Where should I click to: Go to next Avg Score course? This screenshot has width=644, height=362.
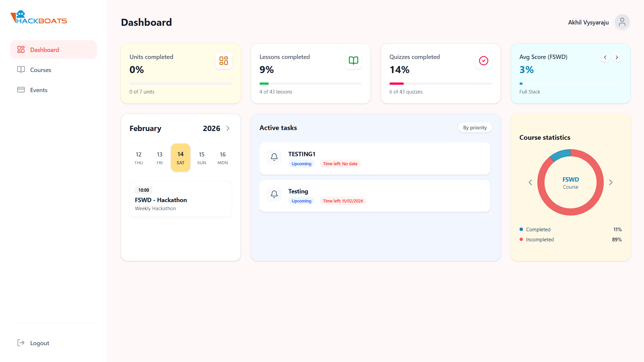pos(616,57)
